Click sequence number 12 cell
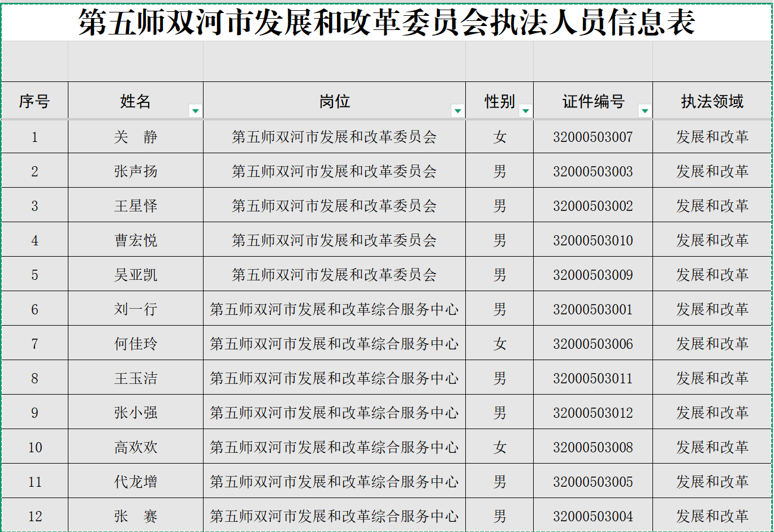 coord(34,516)
